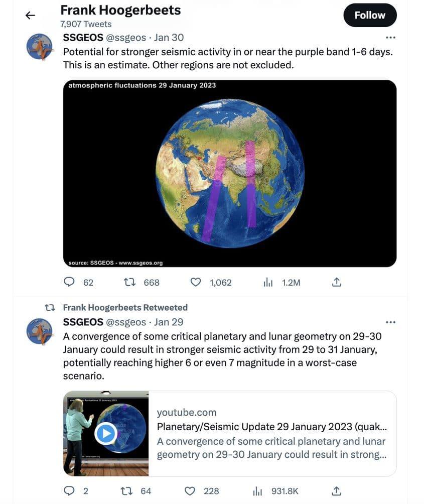
Task: Open the three-dot menu on the Jan 30 tweet
Action: pyautogui.click(x=390, y=37)
